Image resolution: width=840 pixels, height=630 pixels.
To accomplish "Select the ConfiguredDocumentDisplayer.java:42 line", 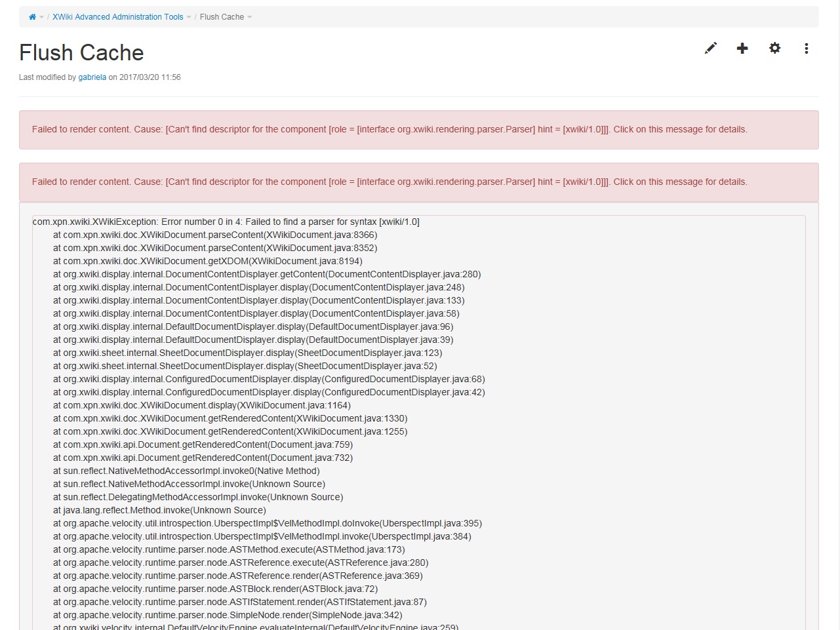I will point(269,392).
